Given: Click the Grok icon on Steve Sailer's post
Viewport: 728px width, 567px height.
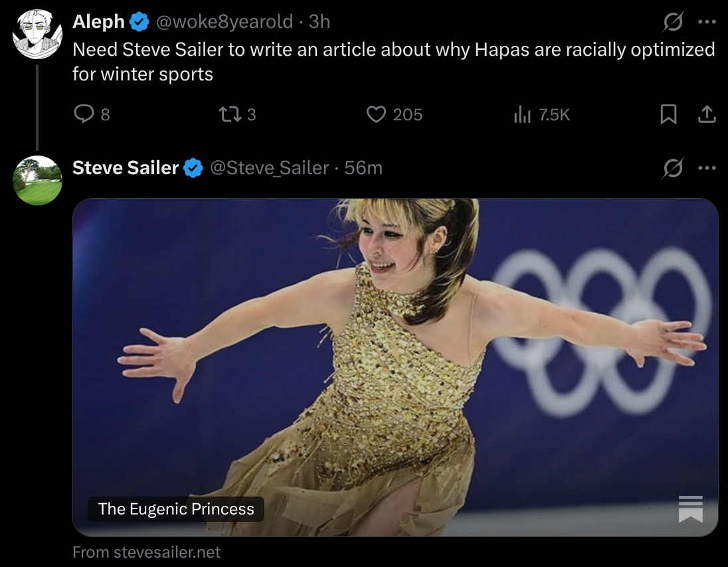Looking at the screenshot, I should point(673,168).
